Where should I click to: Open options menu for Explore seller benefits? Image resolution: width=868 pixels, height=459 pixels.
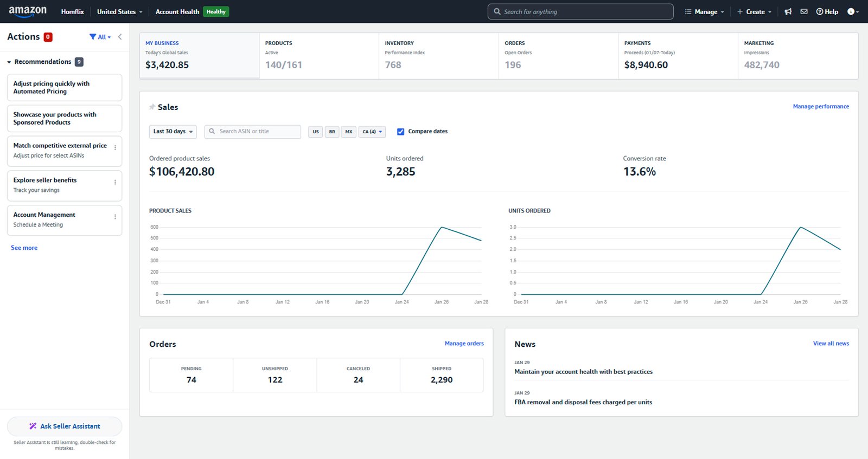115,182
